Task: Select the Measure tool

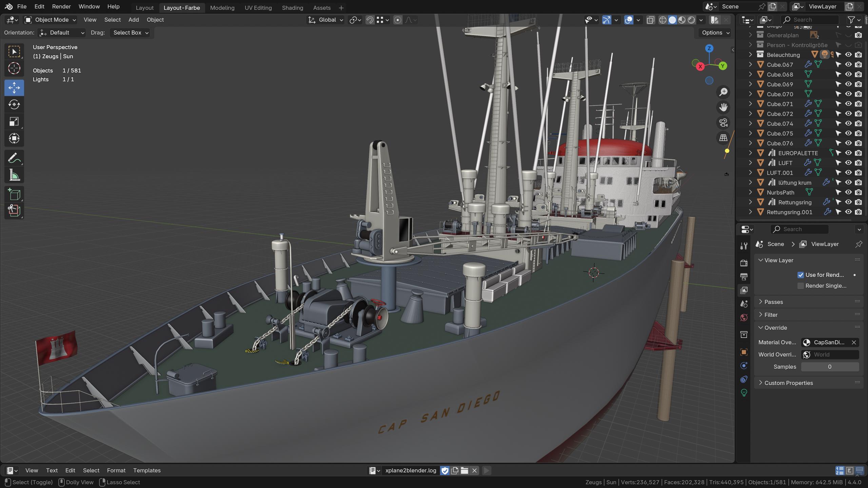Action: [x=14, y=175]
